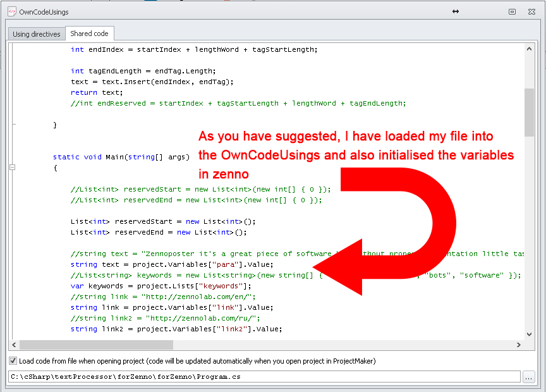Click horizontal scrollbar left arrow
The image size is (546, 392).
click(14, 345)
